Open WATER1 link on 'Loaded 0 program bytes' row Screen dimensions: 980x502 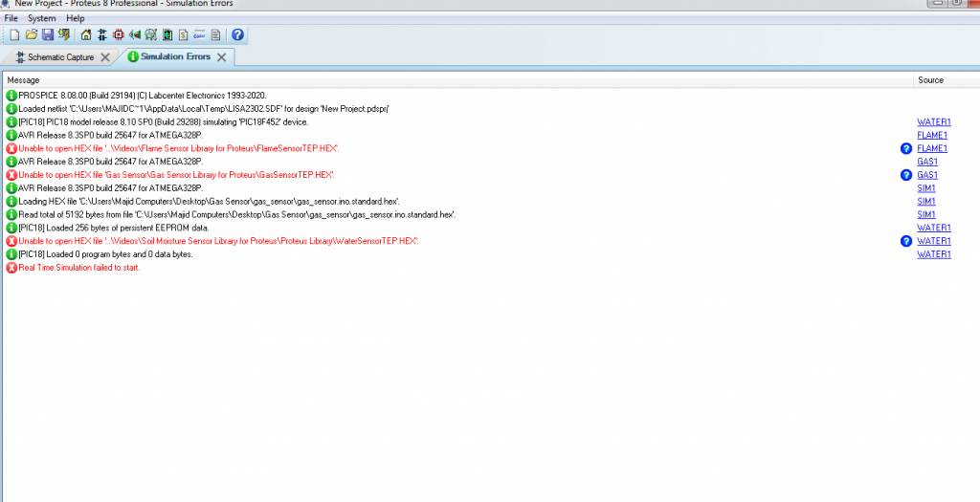tap(934, 254)
